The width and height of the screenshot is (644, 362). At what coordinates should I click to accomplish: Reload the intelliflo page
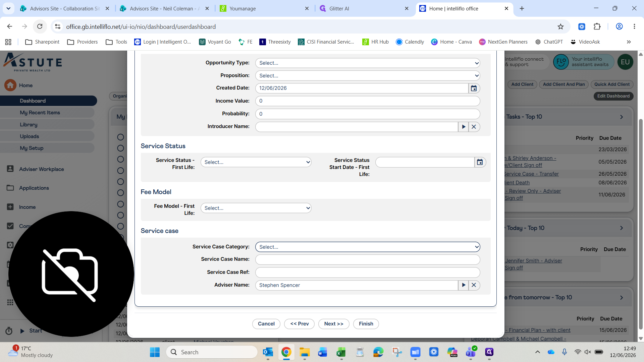[x=40, y=26]
